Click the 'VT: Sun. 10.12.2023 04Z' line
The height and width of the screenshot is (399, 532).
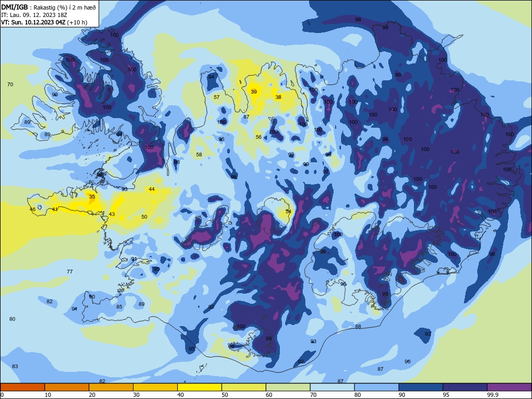[x=44, y=22]
